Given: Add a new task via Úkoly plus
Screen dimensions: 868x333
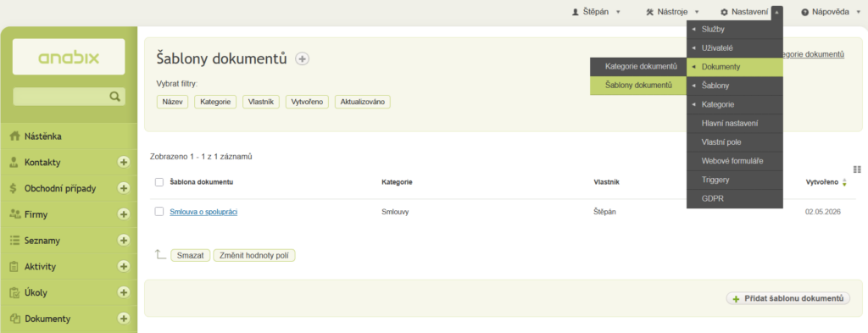Looking at the screenshot, I should pyautogui.click(x=124, y=292).
